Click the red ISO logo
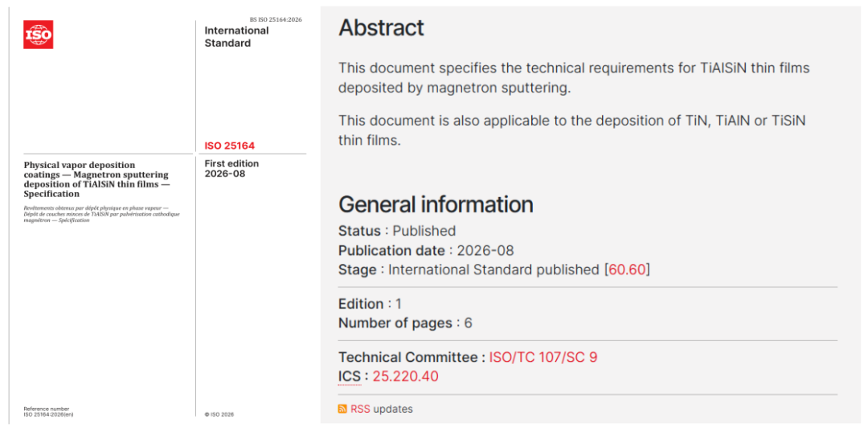The height and width of the screenshot is (432, 868). point(39,35)
